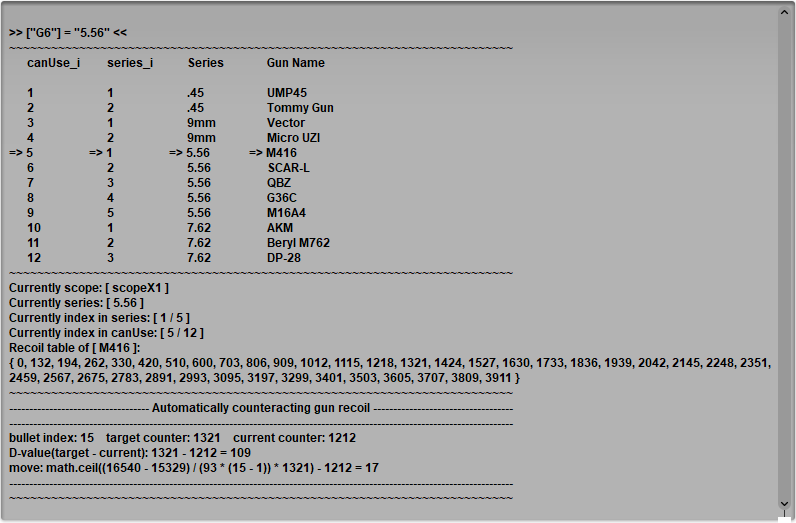Select the G36C gun name
The height and width of the screenshot is (523, 796).
click(x=282, y=198)
